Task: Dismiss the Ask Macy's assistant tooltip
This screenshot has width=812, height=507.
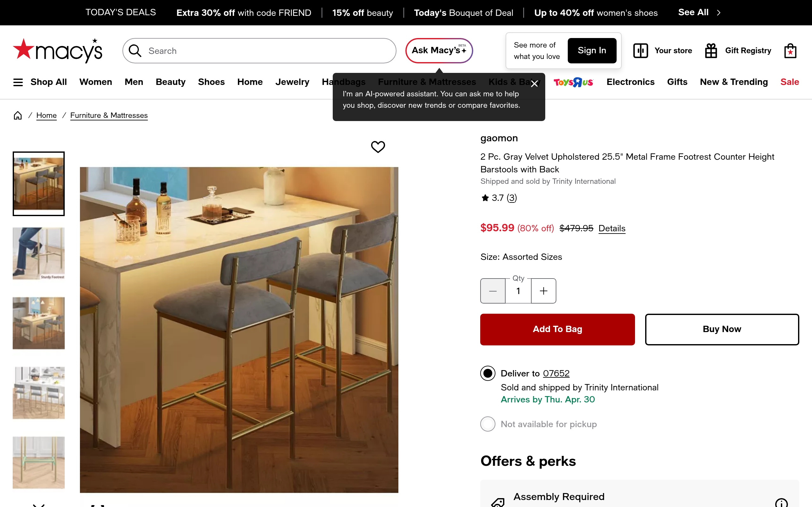Action: point(535,83)
